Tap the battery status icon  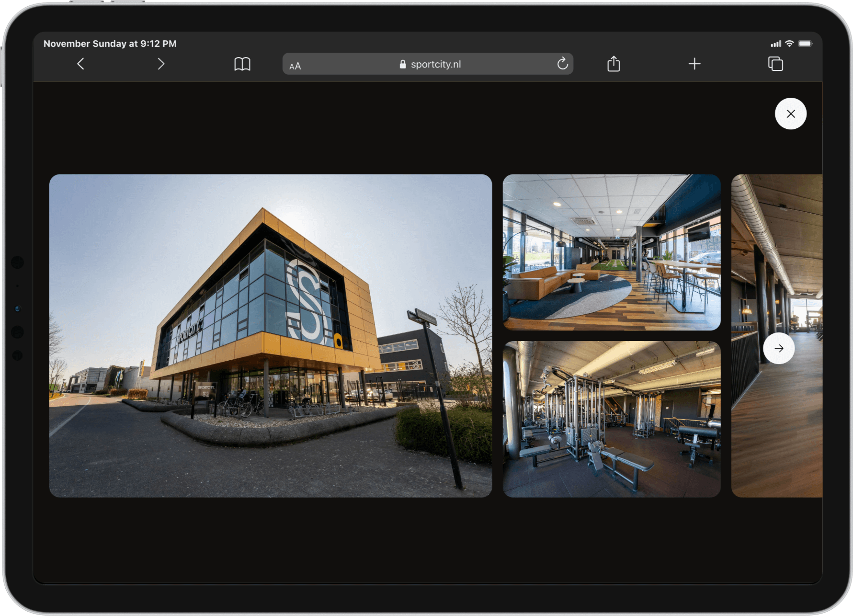click(806, 44)
